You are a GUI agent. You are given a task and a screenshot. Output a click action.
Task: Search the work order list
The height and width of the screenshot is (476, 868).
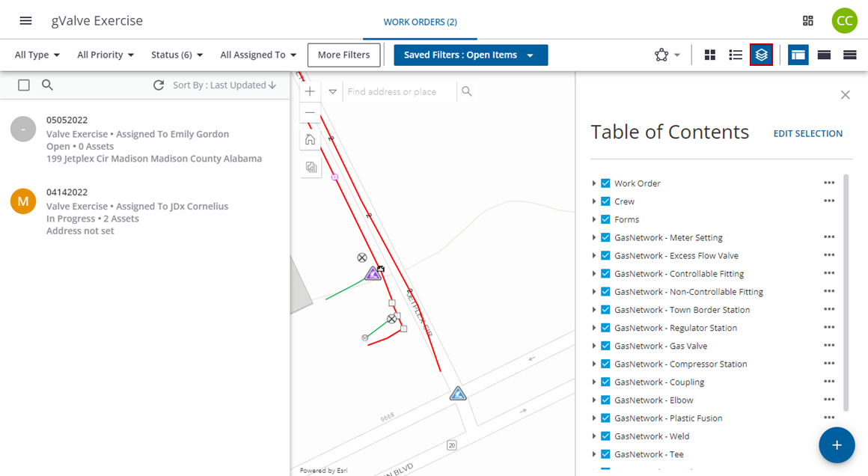(x=48, y=85)
